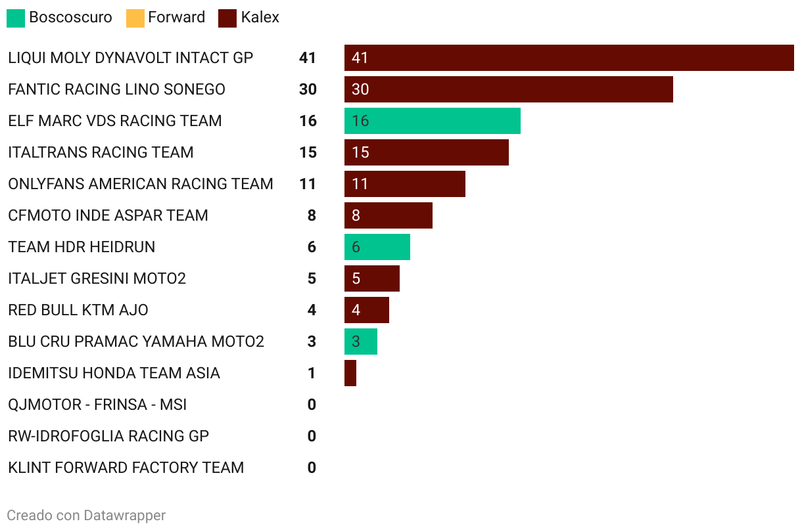
Task: Select the Boscoscuro legend label
Action: tap(71, 18)
